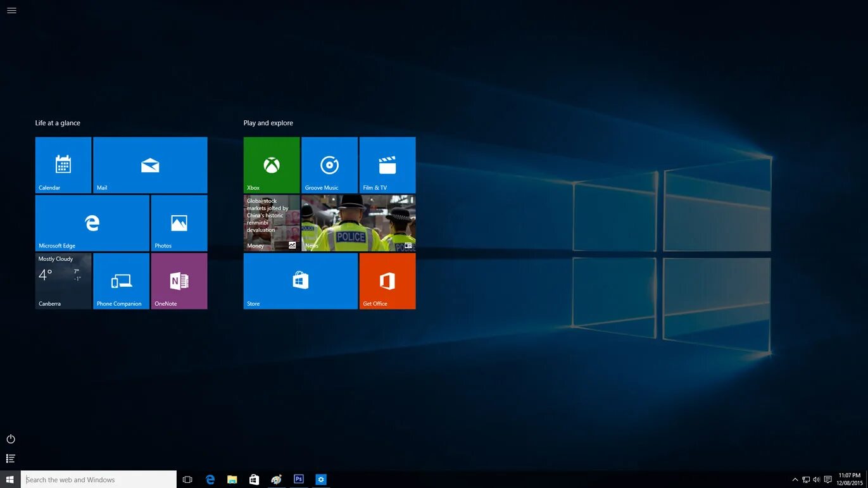Click the Get Office tile

point(387,281)
